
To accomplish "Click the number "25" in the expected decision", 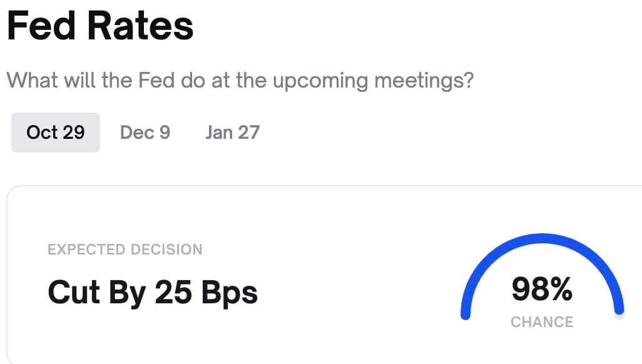I will [172, 291].
